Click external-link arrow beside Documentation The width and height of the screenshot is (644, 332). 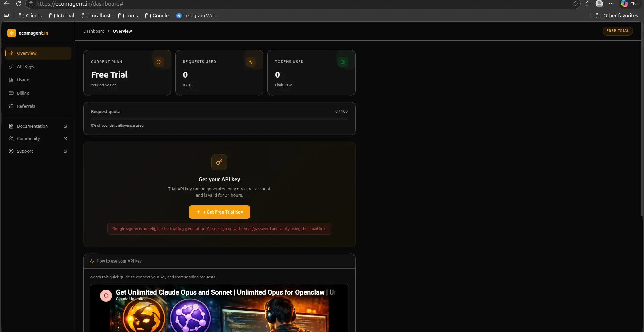[65, 126]
